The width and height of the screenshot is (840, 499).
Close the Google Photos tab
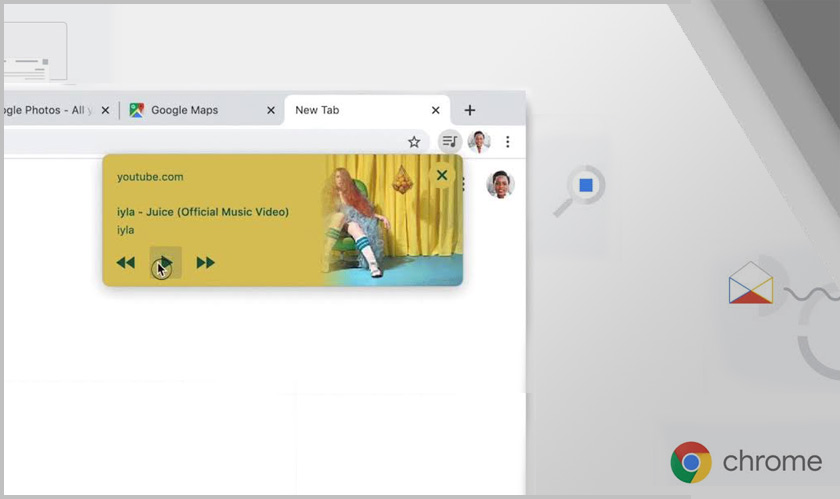click(x=106, y=110)
